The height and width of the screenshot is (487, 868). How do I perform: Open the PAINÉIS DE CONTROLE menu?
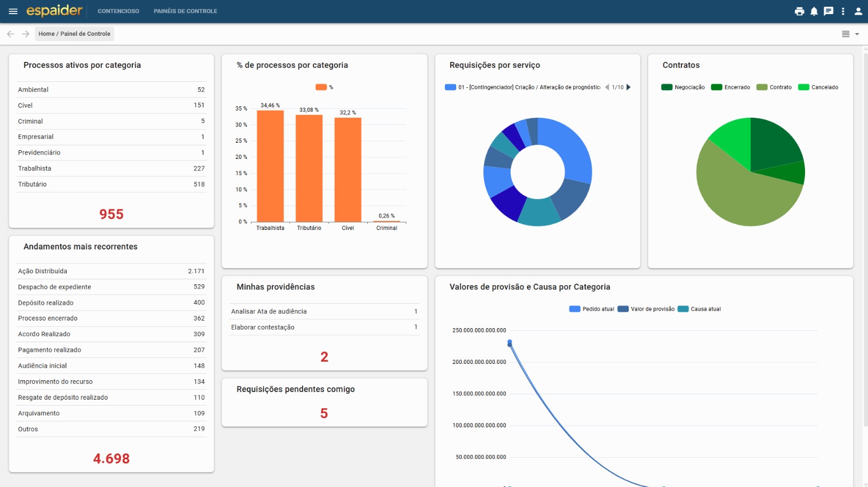[x=185, y=11]
